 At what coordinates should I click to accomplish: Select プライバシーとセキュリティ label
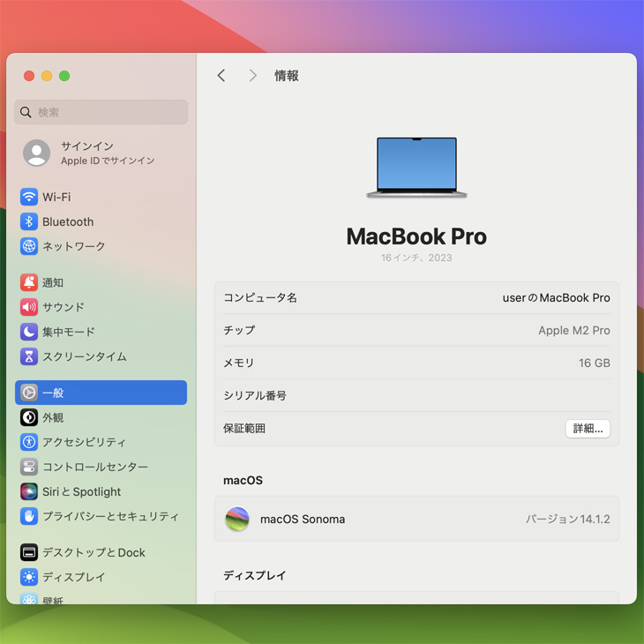pos(111,516)
